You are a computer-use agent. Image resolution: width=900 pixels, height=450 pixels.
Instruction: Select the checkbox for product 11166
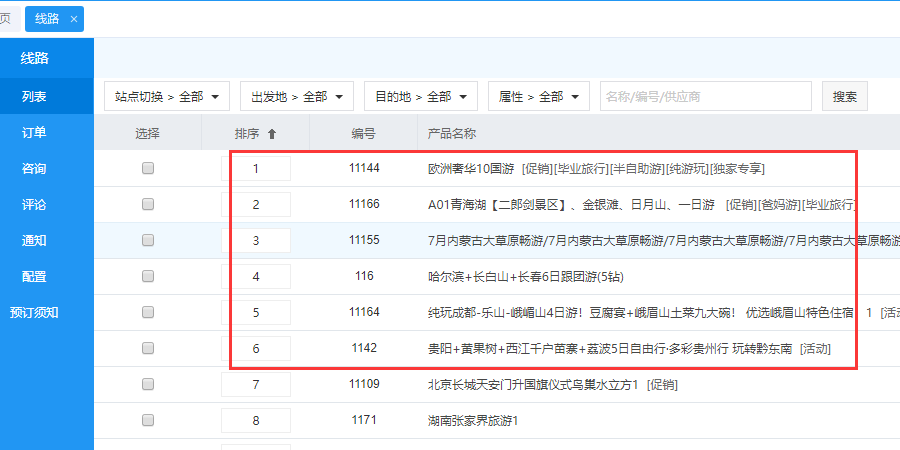(x=148, y=204)
